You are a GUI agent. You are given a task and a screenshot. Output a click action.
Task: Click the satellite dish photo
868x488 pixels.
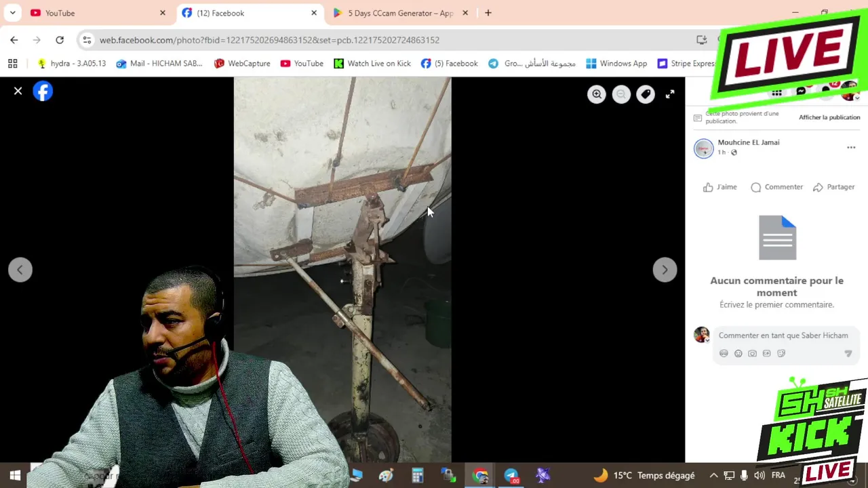(x=342, y=269)
